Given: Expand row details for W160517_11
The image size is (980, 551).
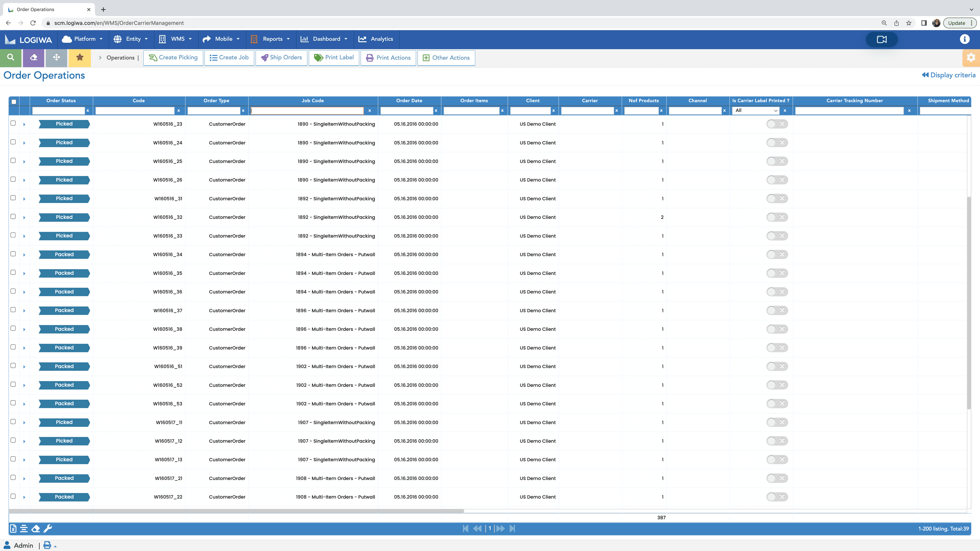Looking at the screenshot, I should [x=24, y=422].
